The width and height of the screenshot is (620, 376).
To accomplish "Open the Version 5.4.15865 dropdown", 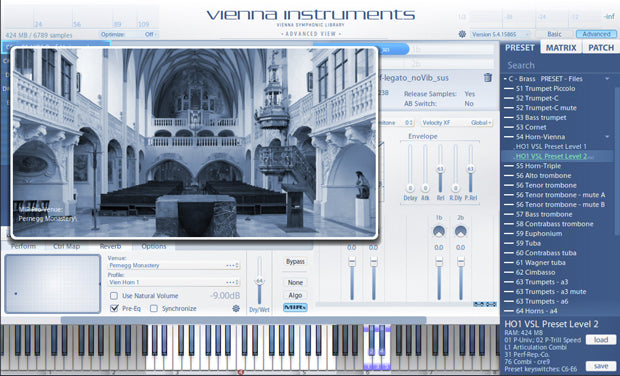I will (501, 34).
